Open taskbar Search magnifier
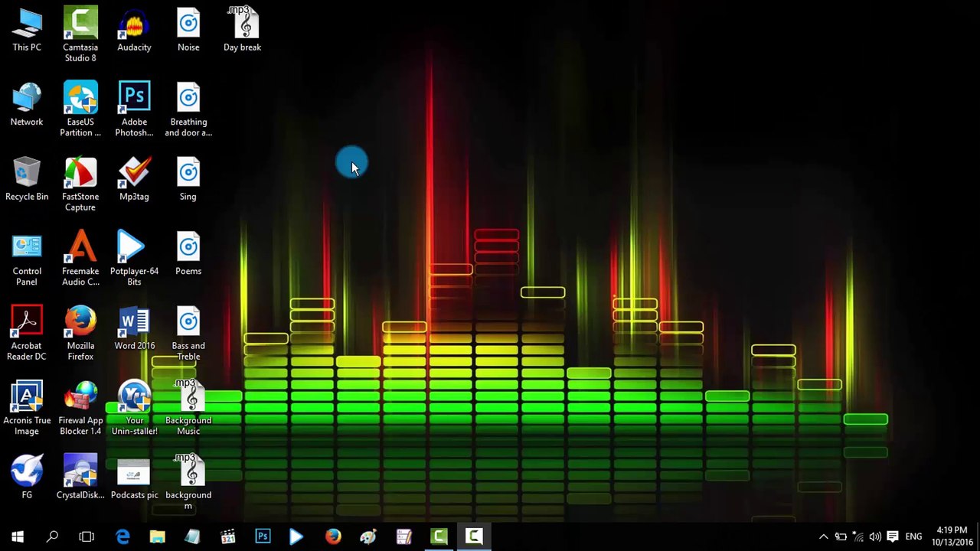Image resolution: width=980 pixels, height=551 pixels. click(x=52, y=536)
